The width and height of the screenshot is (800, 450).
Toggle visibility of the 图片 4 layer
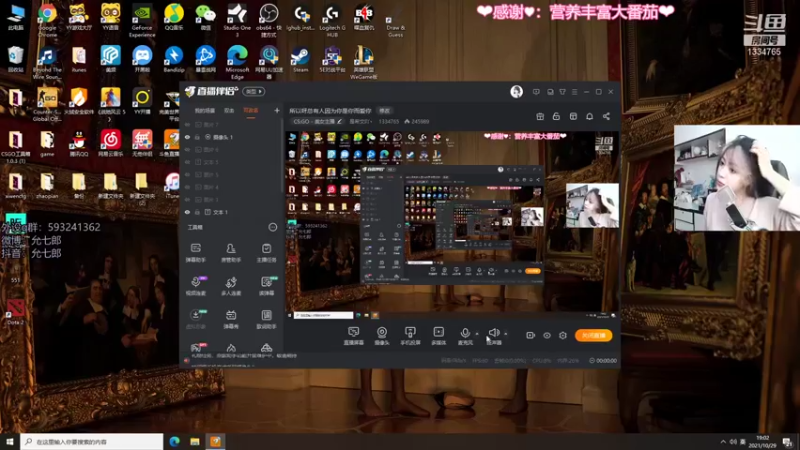click(187, 187)
